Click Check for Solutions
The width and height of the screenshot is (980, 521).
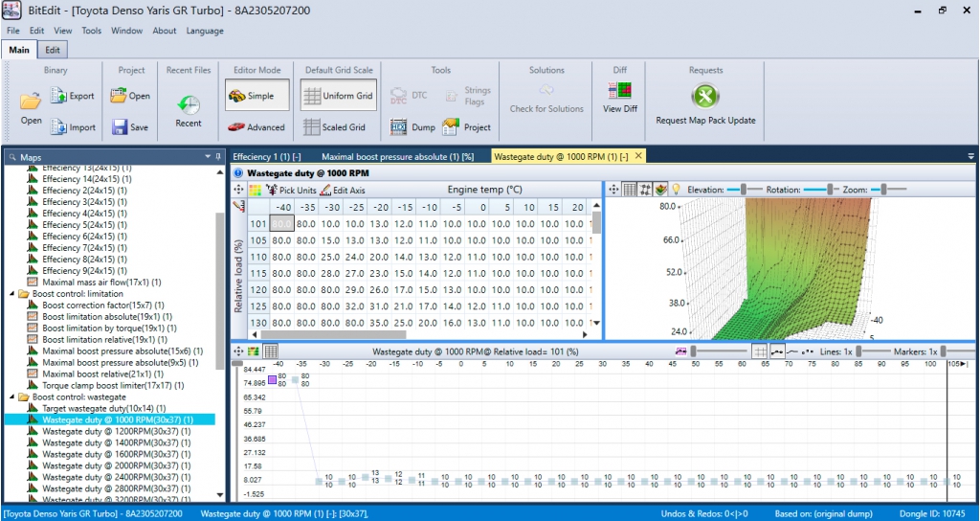[546, 100]
